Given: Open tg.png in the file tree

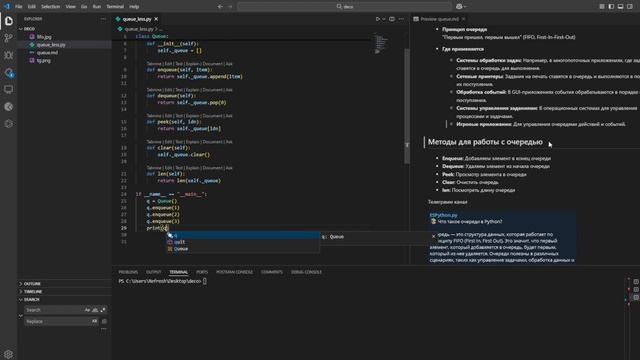Looking at the screenshot, I should pyautogui.click(x=44, y=60).
